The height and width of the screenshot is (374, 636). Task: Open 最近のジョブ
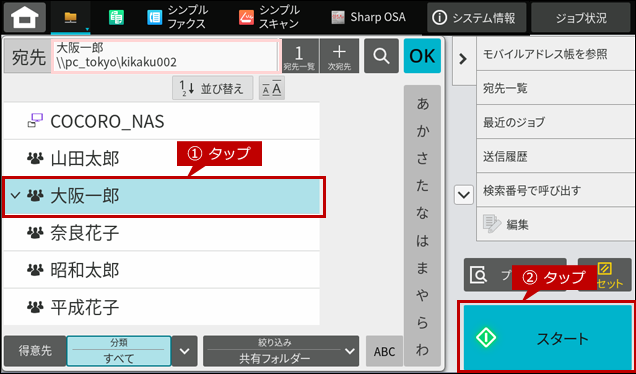tap(556, 122)
